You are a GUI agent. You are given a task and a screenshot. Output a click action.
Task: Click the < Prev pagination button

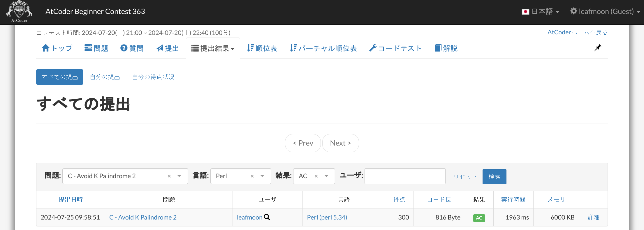tap(303, 143)
